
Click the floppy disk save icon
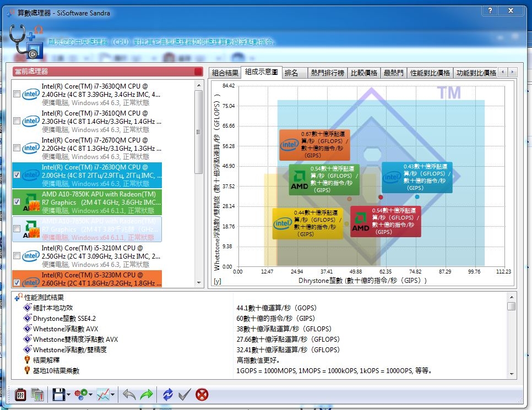coord(59,395)
